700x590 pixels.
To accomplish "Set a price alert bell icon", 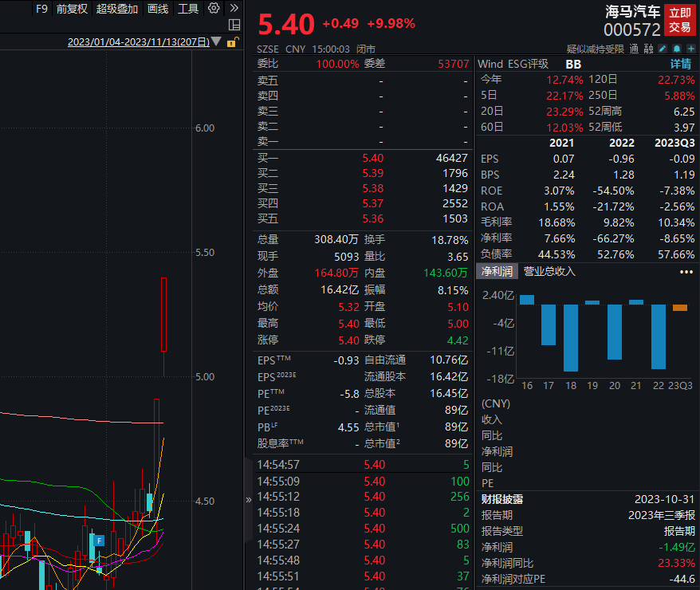I will pyautogui.click(x=677, y=49).
